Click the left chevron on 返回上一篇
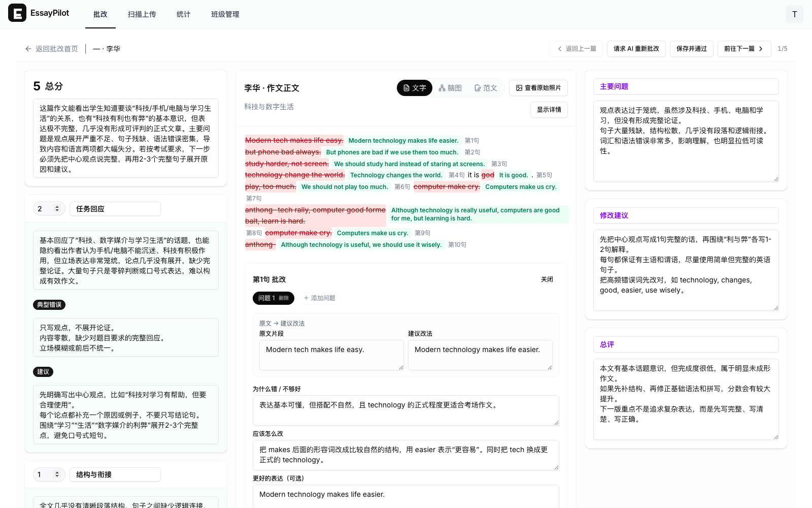812x508 pixels. tap(559, 48)
